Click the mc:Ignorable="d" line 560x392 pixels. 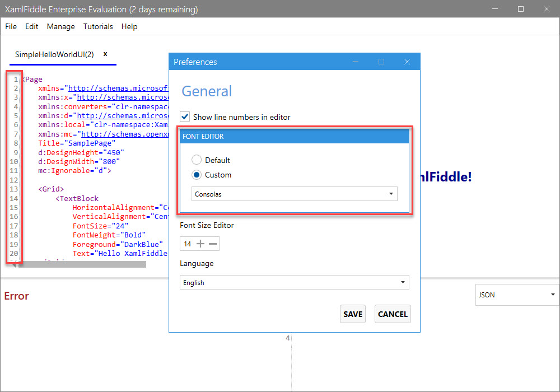[74, 171]
